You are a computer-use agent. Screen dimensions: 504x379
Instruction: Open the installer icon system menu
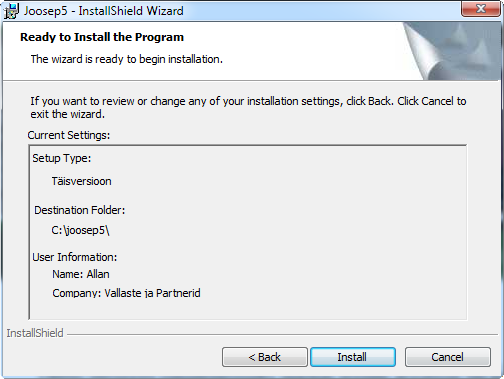pos(11,11)
